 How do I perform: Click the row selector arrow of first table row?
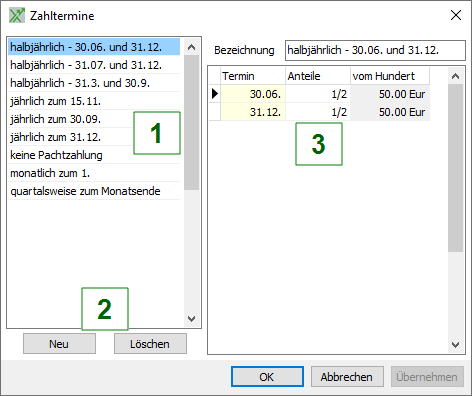[x=215, y=94]
